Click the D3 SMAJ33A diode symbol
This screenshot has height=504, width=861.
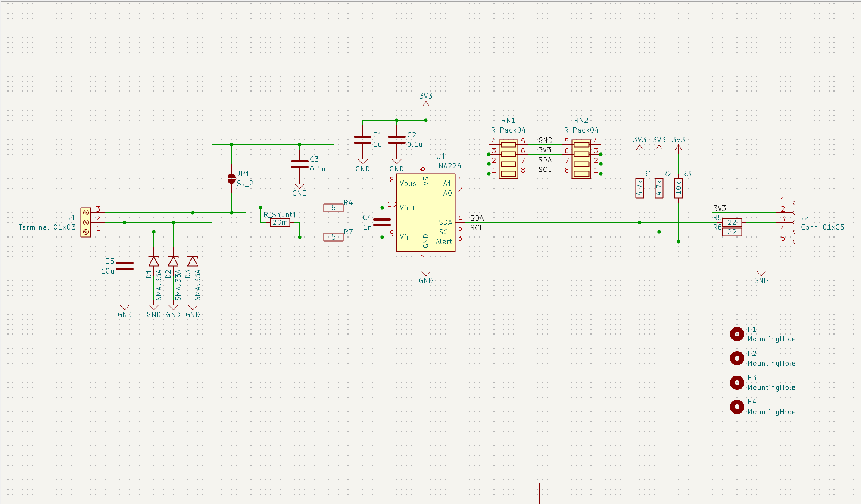click(x=193, y=261)
